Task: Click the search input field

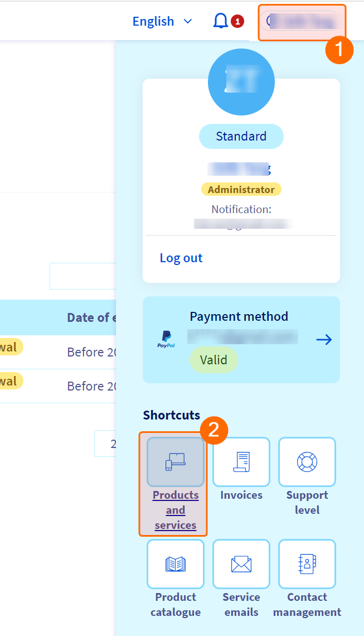Action: [x=82, y=276]
